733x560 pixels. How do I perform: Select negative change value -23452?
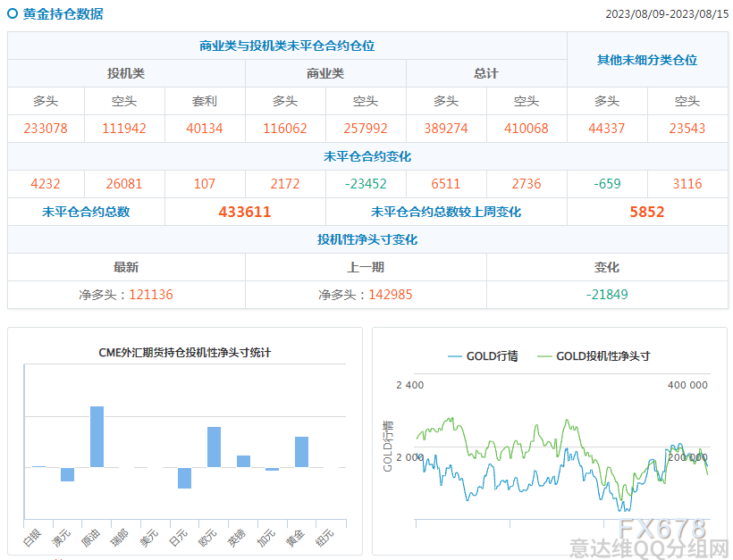click(x=365, y=184)
